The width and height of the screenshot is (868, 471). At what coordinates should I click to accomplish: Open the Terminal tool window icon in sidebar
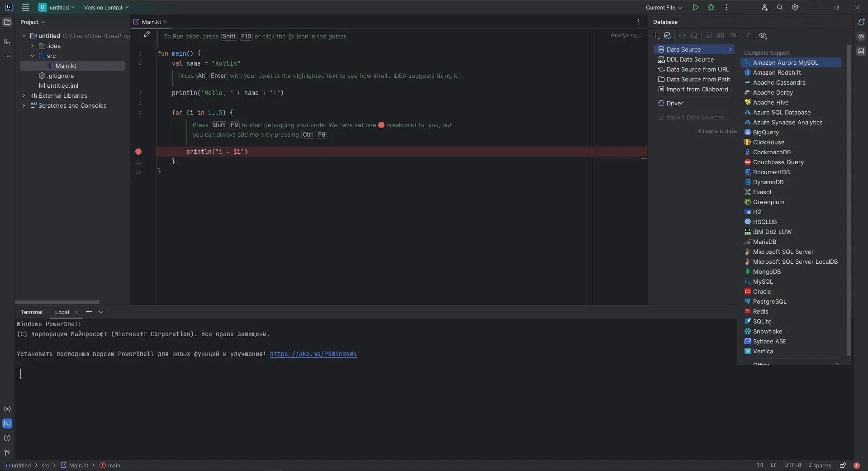pyautogui.click(x=7, y=423)
